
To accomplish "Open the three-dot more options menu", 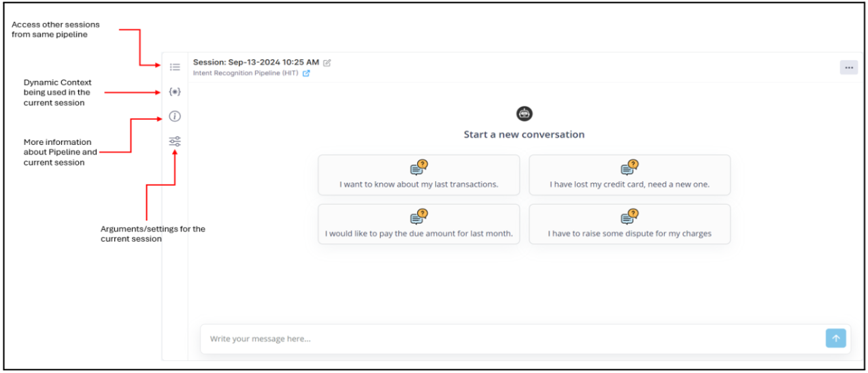I will (848, 67).
